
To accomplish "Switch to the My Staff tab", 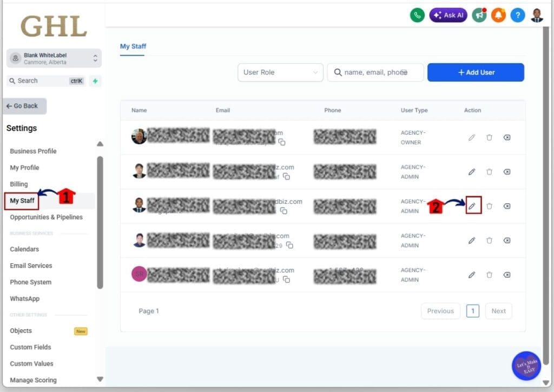I will 133,46.
